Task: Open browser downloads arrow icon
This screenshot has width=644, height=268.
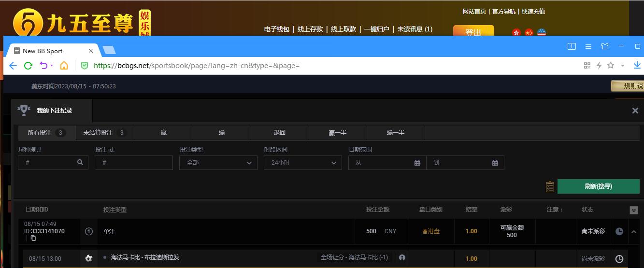Action: 637,65
